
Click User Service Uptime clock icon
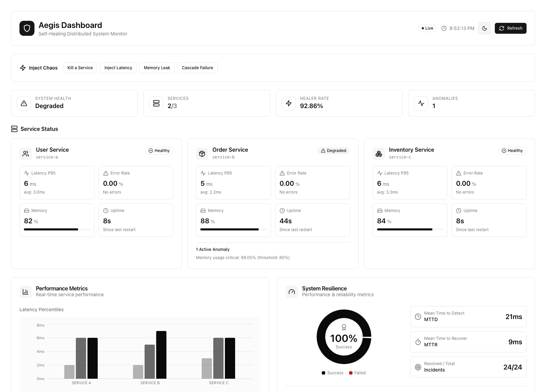[106, 211]
